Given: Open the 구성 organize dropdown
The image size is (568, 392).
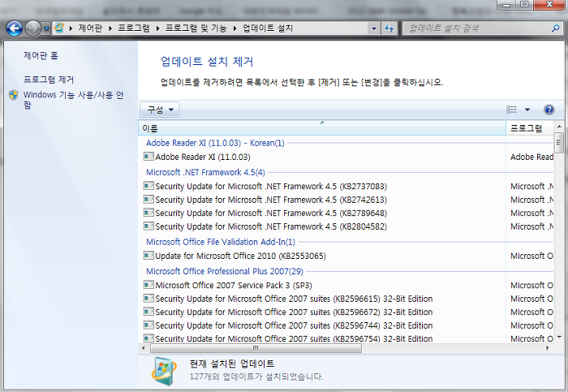Looking at the screenshot, I should tap(160, 110).
